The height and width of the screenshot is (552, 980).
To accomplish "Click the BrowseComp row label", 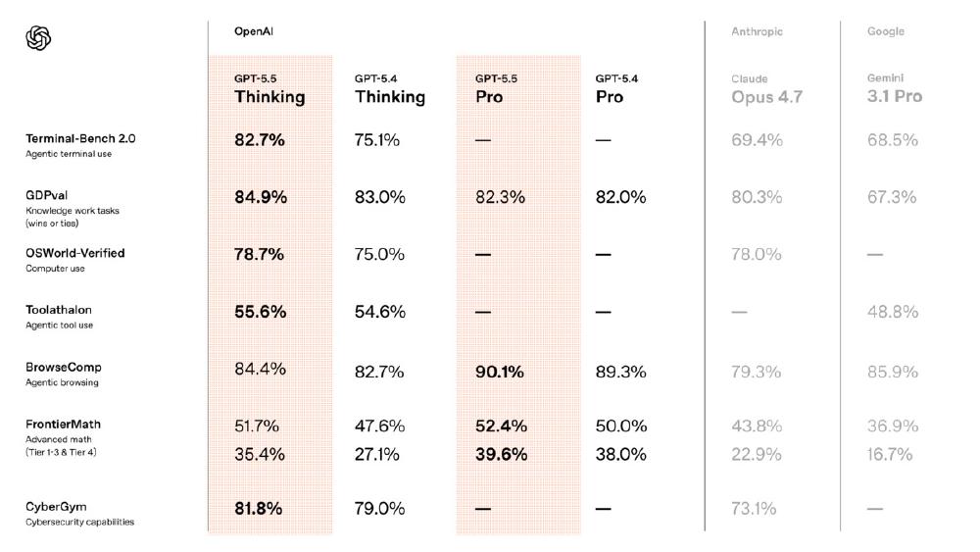I will 64,368.
